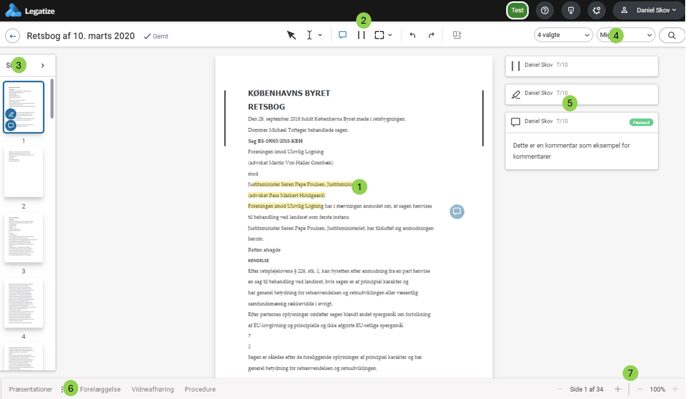Viewport: 688px width, 399px height.
Task: Expand the area selection tool dropdown arrow
Action: coord(390,35)
